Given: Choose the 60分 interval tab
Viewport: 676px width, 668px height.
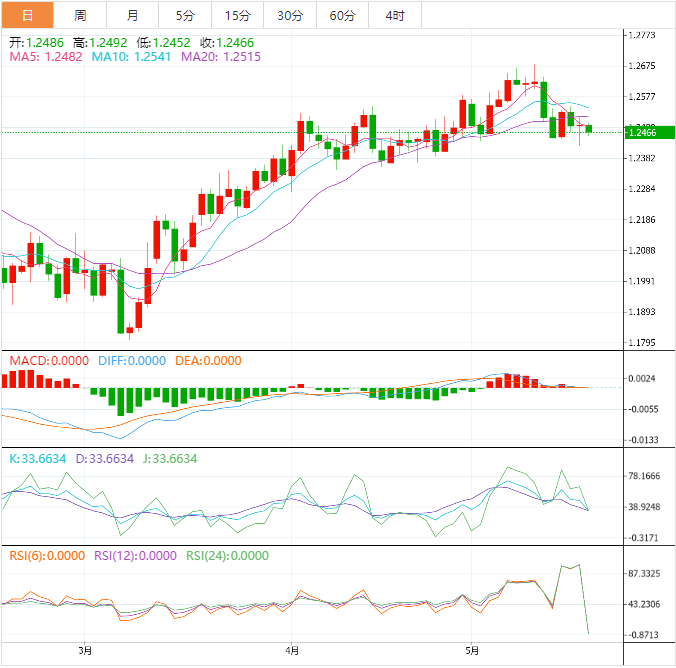Looking at the screenshot, I should [x=342, y=15].
